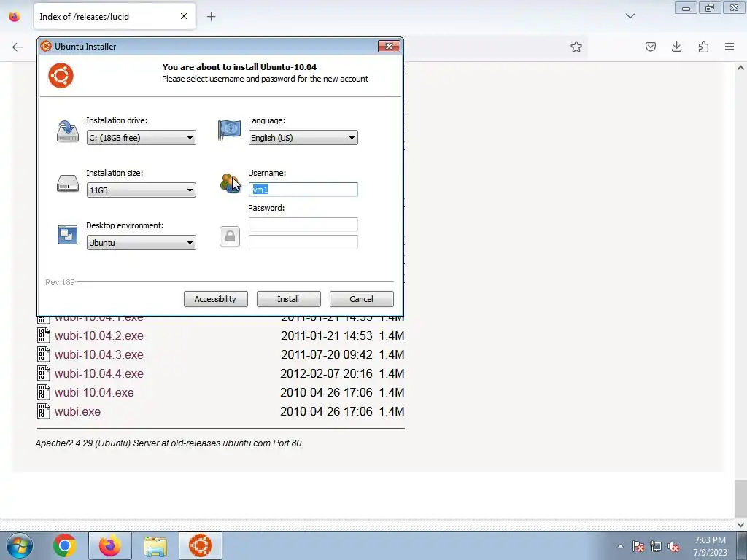Bookmark this page with star icon
The height and width of the screenshot is (560, 747).
pos(576,47)
